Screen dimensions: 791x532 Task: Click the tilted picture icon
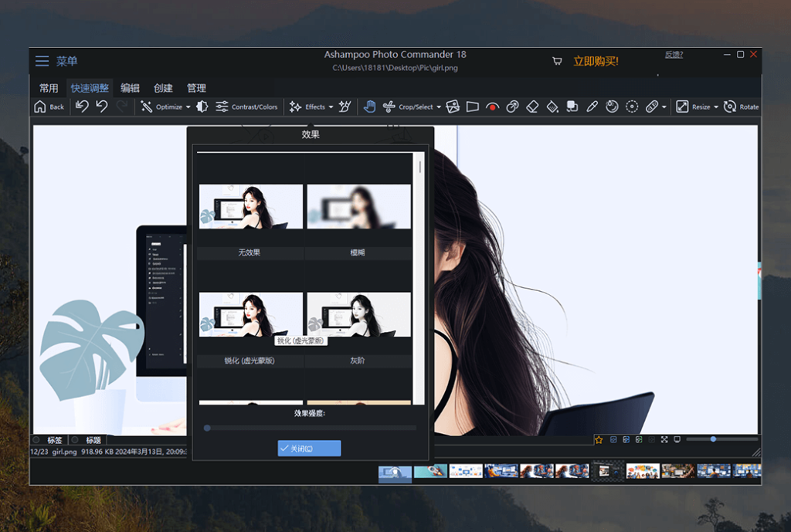pyautogui.click(x=453, y=107)
